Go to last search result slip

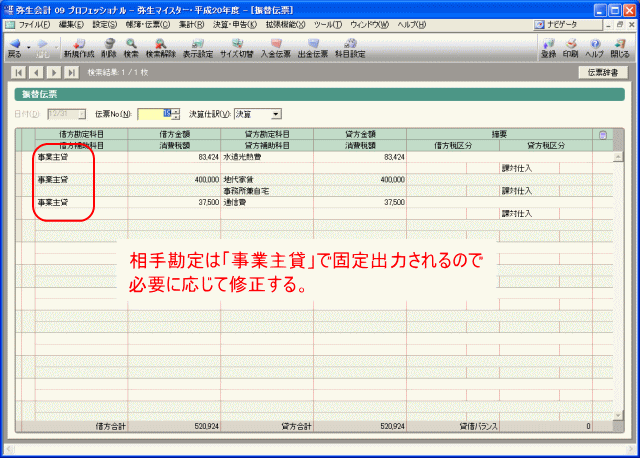click(x=71, y=73)
